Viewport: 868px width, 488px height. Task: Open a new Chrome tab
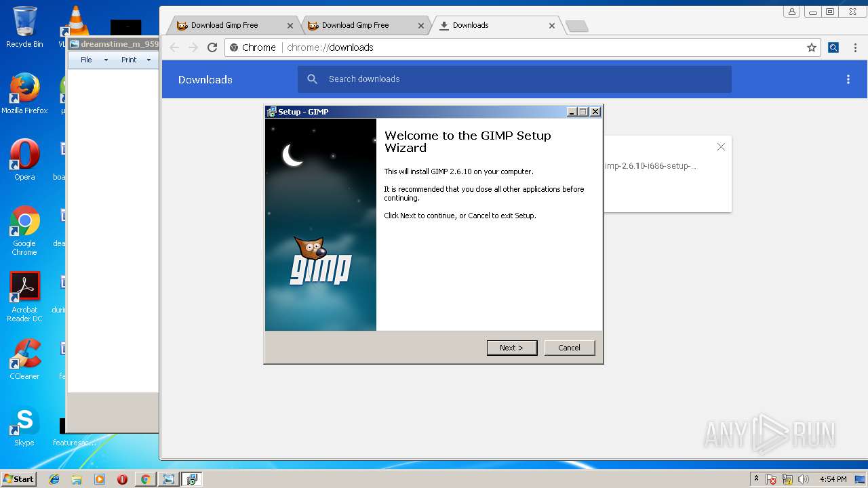click(x=576, y=26)
